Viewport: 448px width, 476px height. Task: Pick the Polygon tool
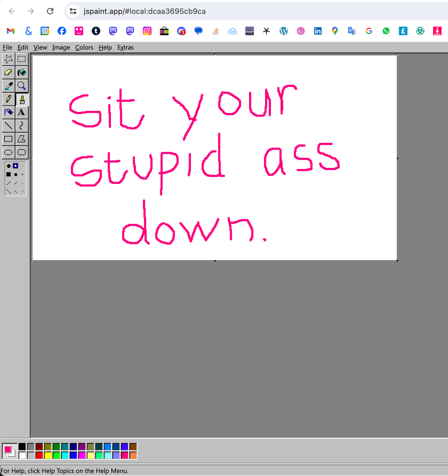[x=22, y=139]
